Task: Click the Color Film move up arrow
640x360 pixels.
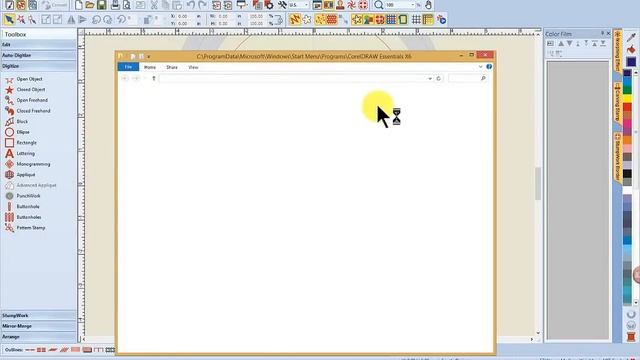Action: 561,44
